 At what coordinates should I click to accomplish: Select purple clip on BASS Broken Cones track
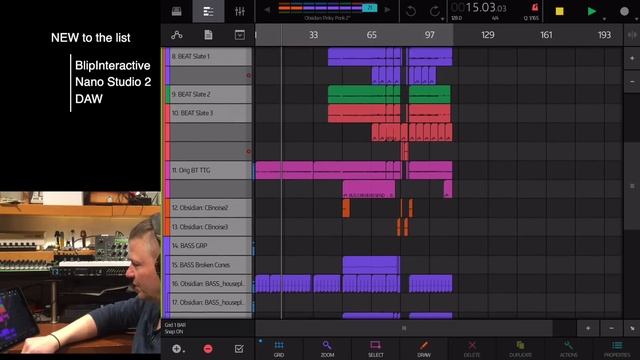pos(371,265)
